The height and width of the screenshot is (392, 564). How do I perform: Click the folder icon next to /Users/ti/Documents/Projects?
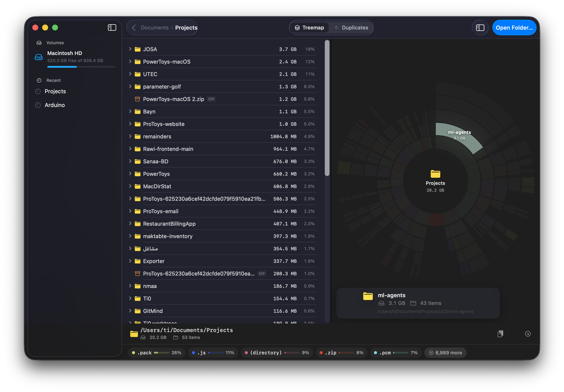click(x=134, y=334)
